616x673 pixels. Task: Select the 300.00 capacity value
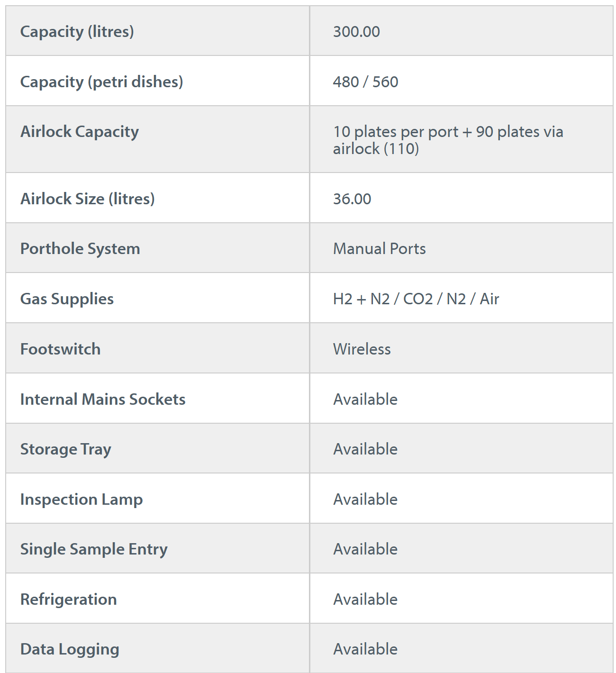[356, 32]
